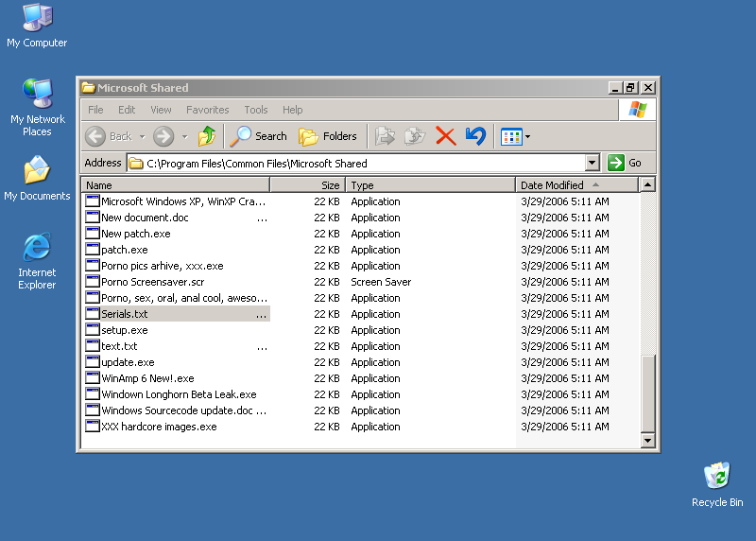Sort by the Type column header
The height and width of the screenshot is (541, 756).
click(x=431, y=185)
